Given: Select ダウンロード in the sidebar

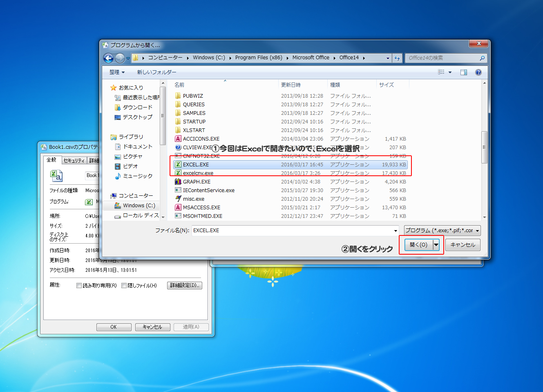Looking at the screenshot, I should click(137, 107).
